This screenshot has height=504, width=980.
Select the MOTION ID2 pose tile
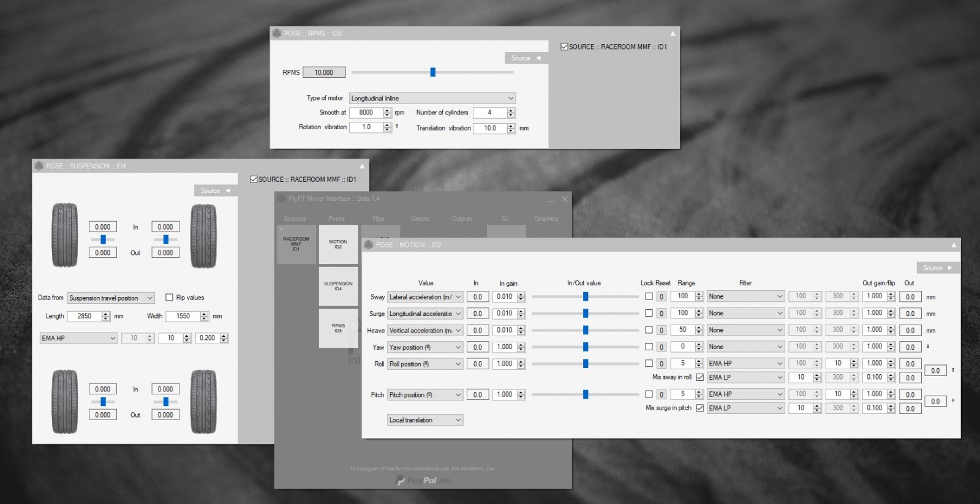click(x=338, y=244)
